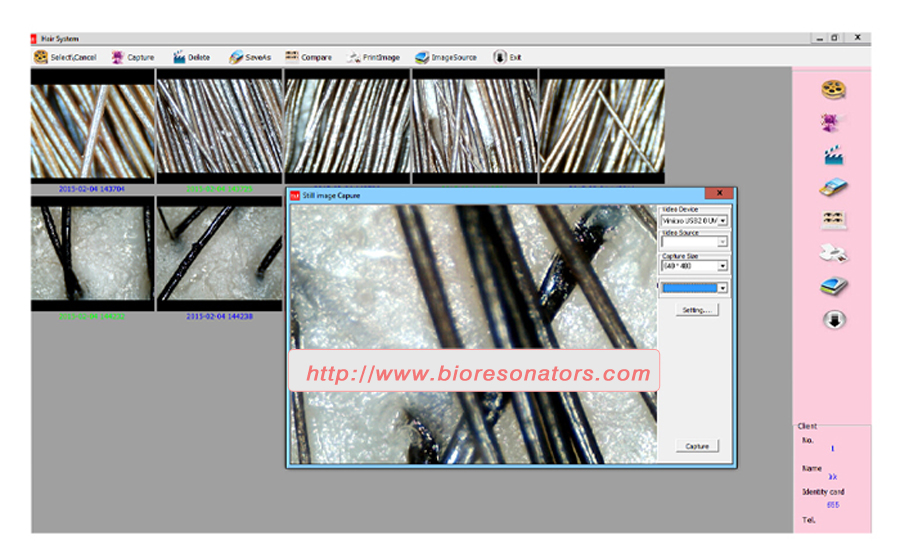Viewport: 900px width, 541px height.
Task: Click the printer icon in pink sidebar
Action: point(833,253)
